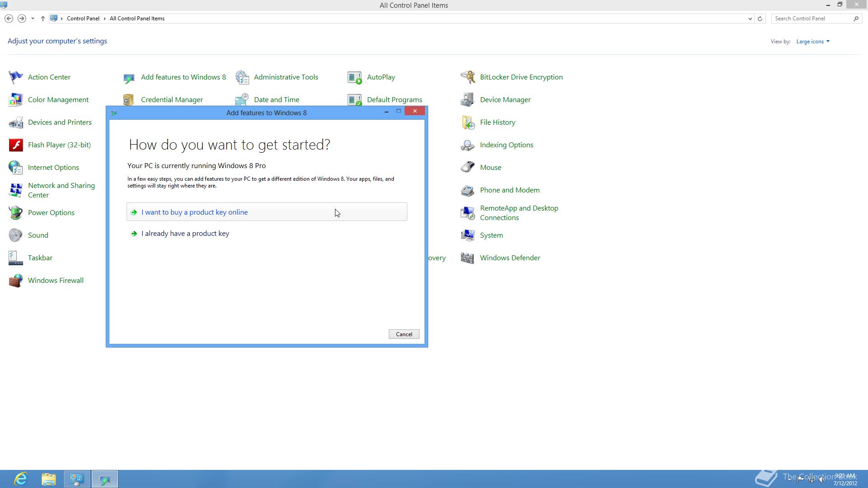The image size is (868, 488).
Task: Open Devices and Printers icon
Action: pyautogui.click(x=16, y=122)
